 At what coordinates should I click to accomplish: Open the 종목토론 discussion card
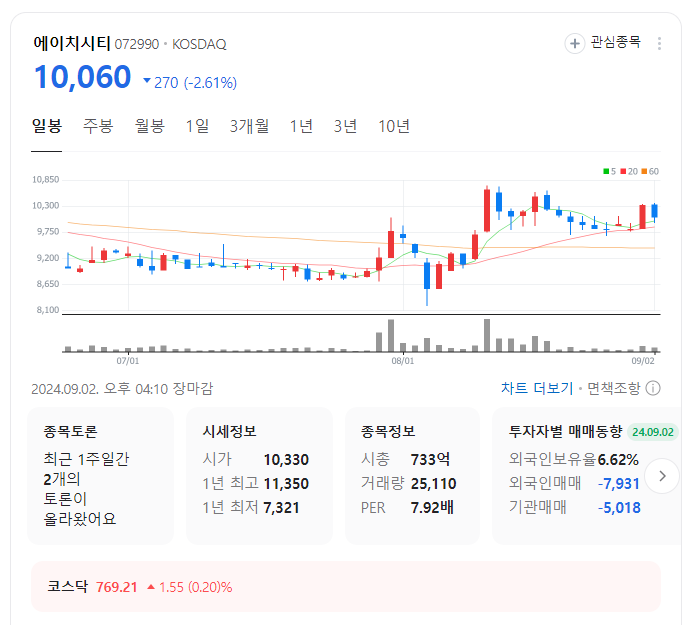coord(101,476)
